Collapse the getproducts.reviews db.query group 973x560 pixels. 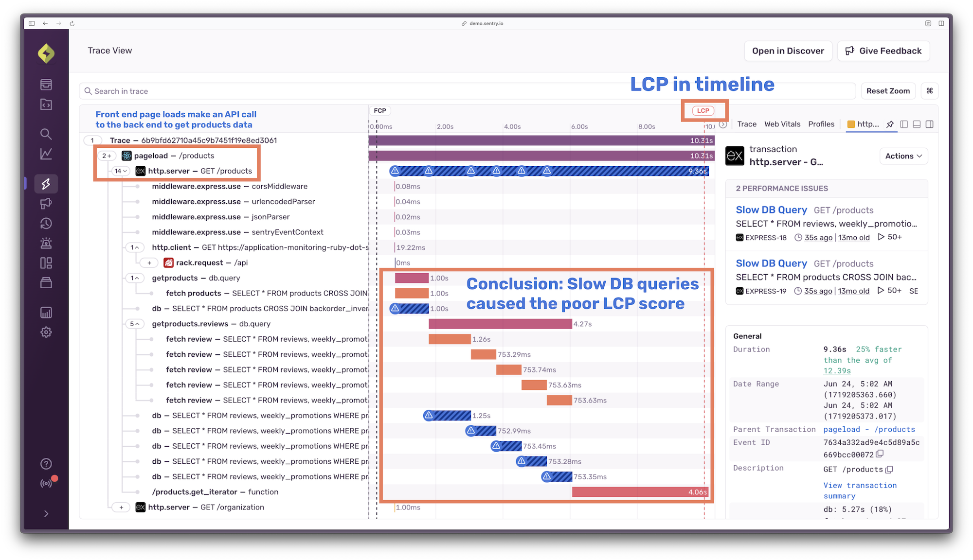[x=135, y=324]
